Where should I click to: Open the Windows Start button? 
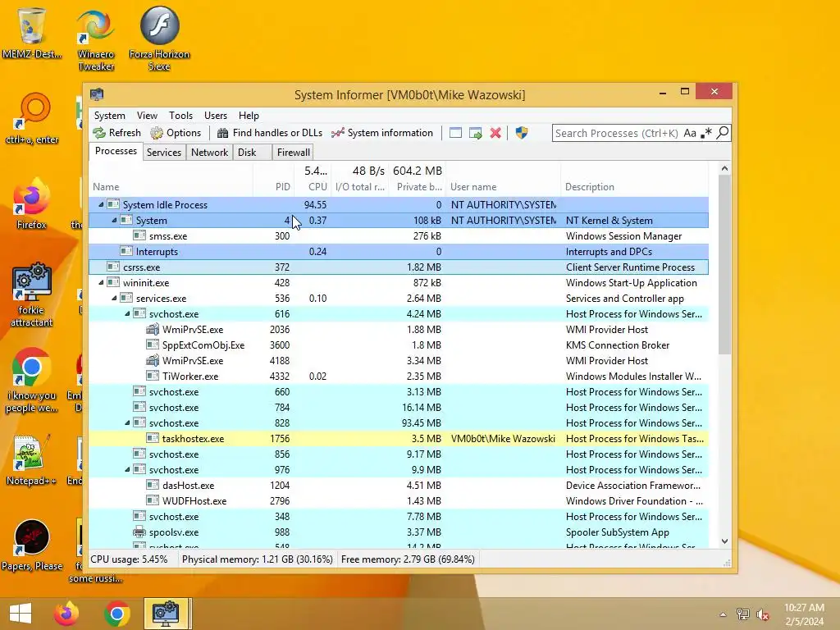click(21, 614)
